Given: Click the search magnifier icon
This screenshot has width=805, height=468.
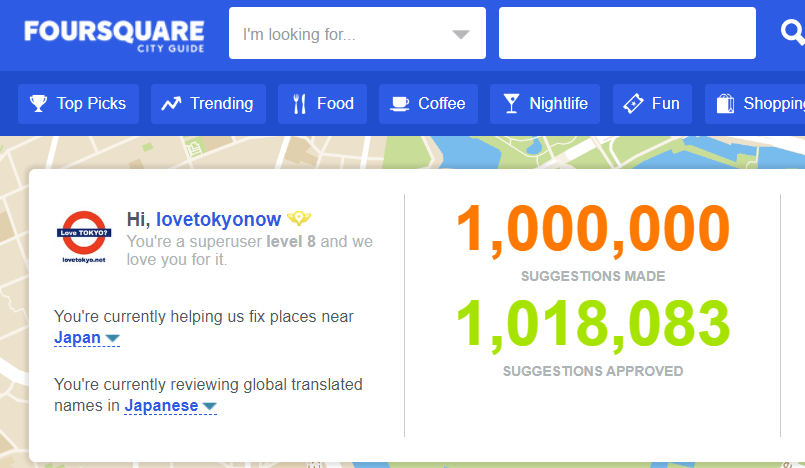Looking at the screenshot, I should click(793, 33).
